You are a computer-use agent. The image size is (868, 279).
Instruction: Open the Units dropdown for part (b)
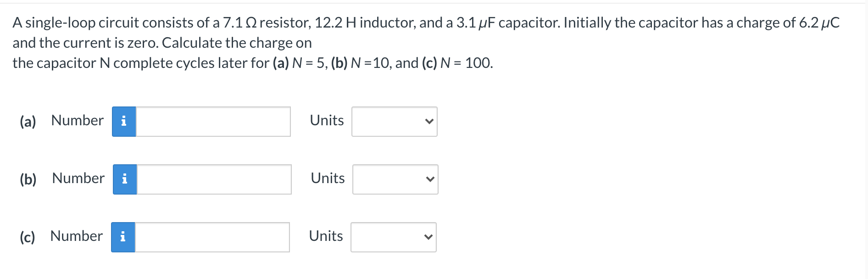pos(395,179)
